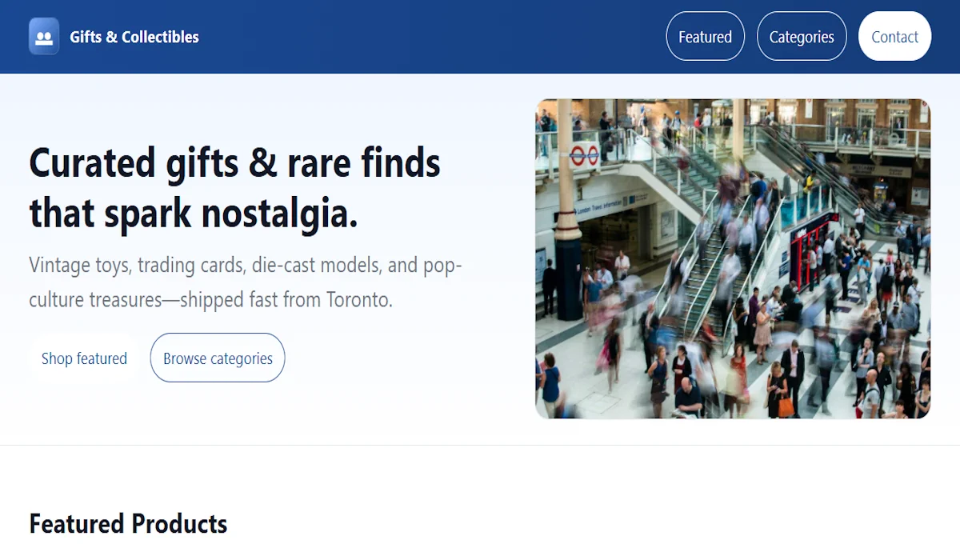Click the divider line below the hero section
Screen dimensions: 960x560
pos(480,445)
